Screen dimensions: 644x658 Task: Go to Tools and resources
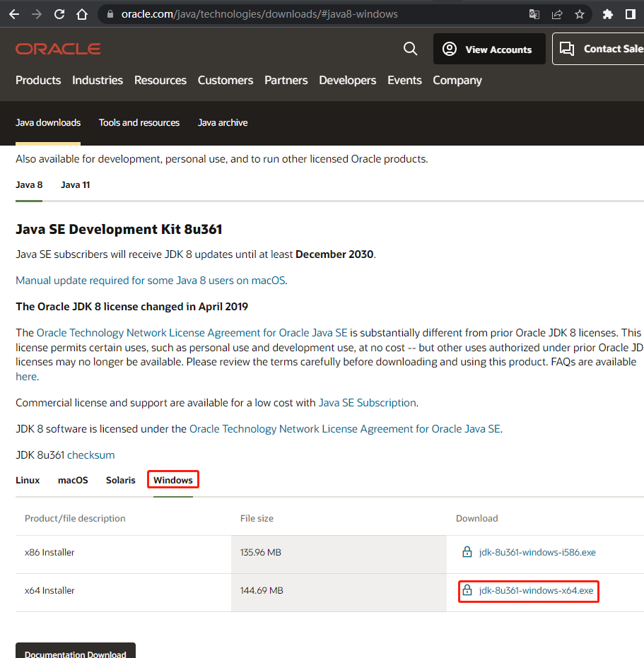(x=139, y=122)
